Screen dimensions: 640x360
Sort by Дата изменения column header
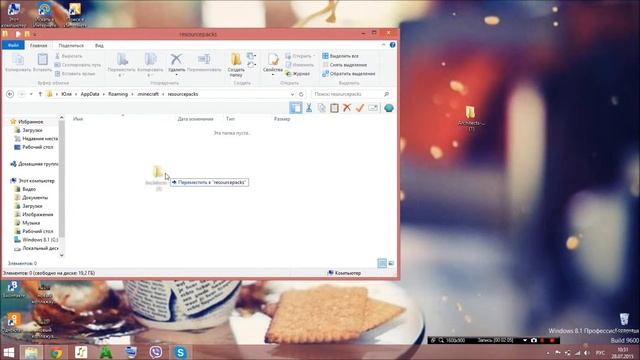point(196,119)
